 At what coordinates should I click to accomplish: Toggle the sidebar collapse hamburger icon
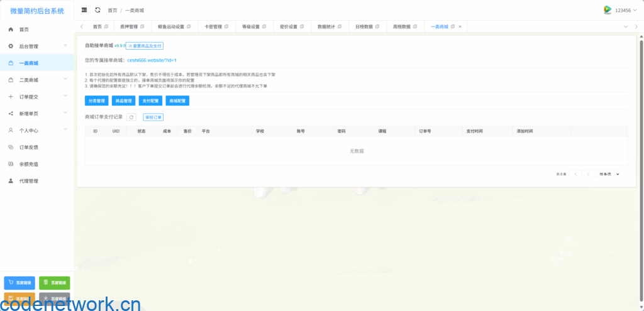[x=84, y=10]
